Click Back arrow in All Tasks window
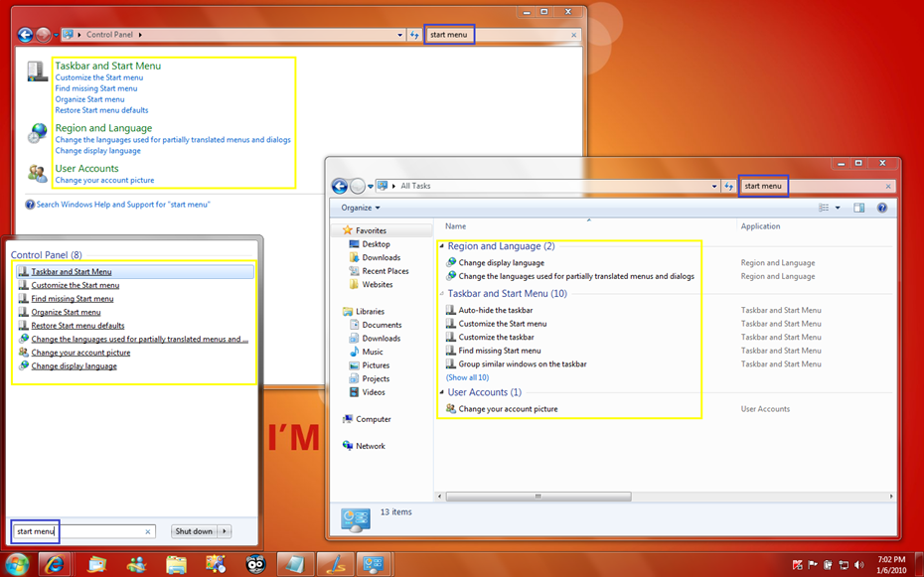This screenshot has width=924, height=577. (x=340, y=186)
